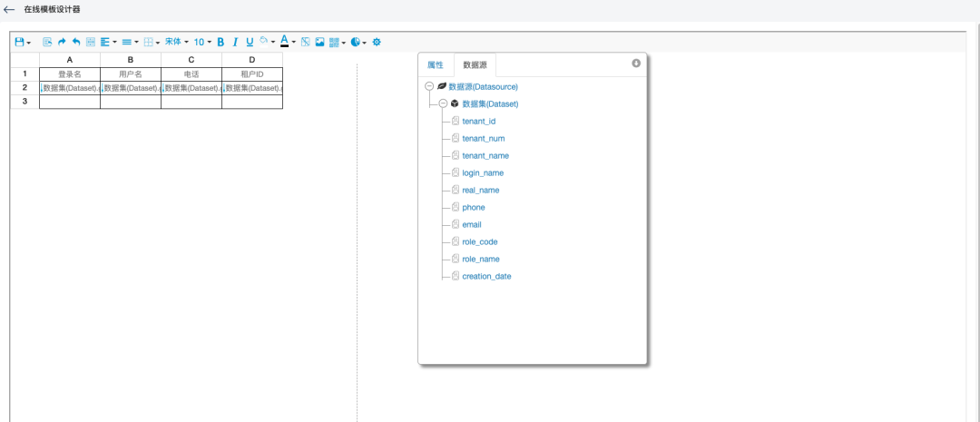Viewport: 980px width, 422px height.
Task: Collapse the panel with the down-arrow icon
Action: (636, 64)
